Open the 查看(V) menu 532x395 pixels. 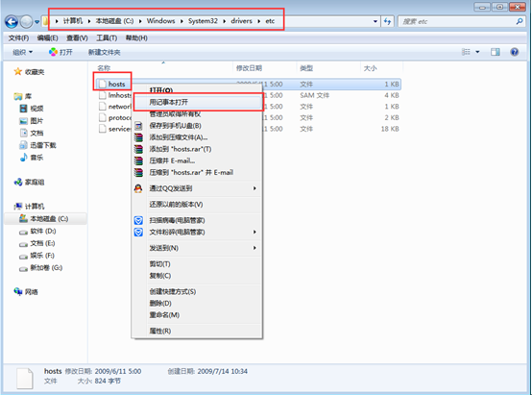pyautogui.click(x=77, y=38)
